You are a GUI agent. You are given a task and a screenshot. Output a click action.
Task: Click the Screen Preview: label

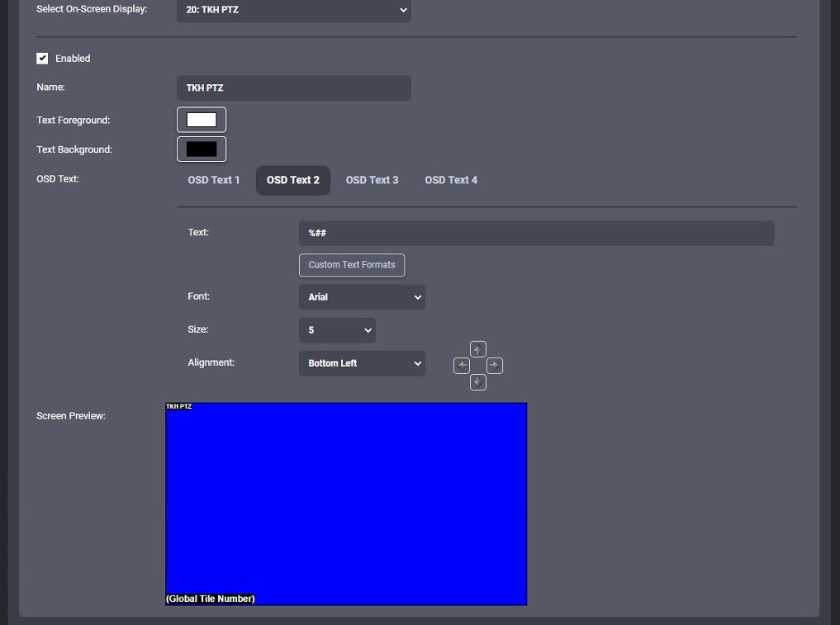(x=71, y=416)
